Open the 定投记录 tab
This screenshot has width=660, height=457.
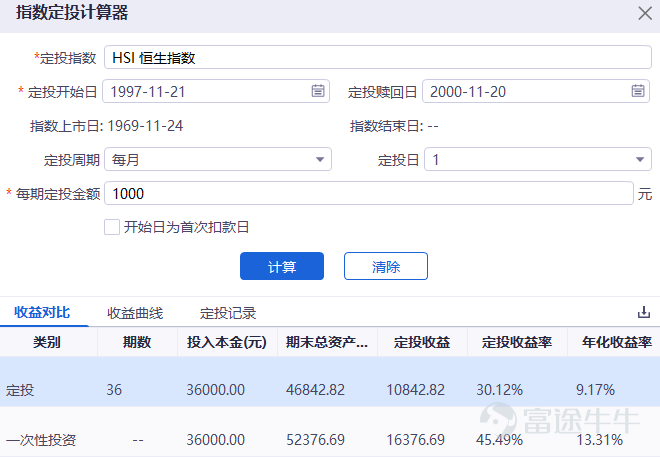(x=228, y=313)
